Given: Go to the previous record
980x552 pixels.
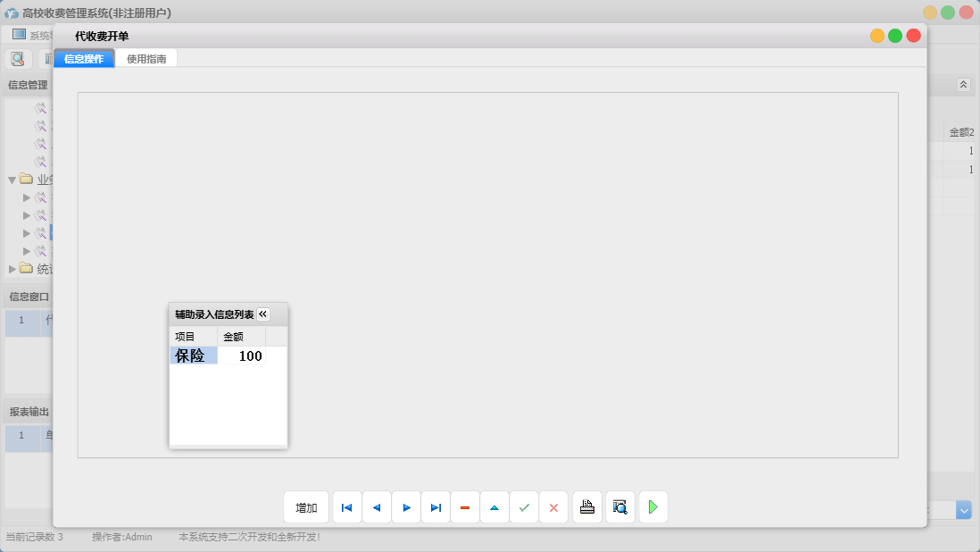Looking at the screenshot, I should 377,507.
